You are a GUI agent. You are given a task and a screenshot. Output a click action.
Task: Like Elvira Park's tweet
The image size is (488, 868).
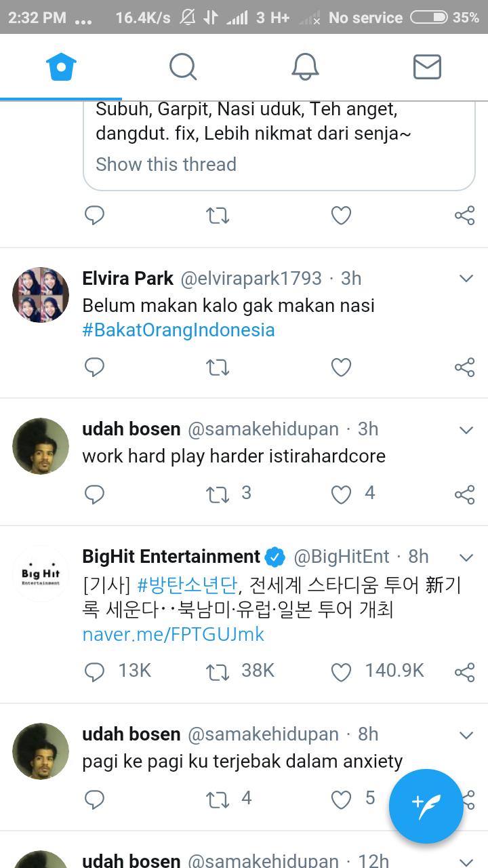341,367
